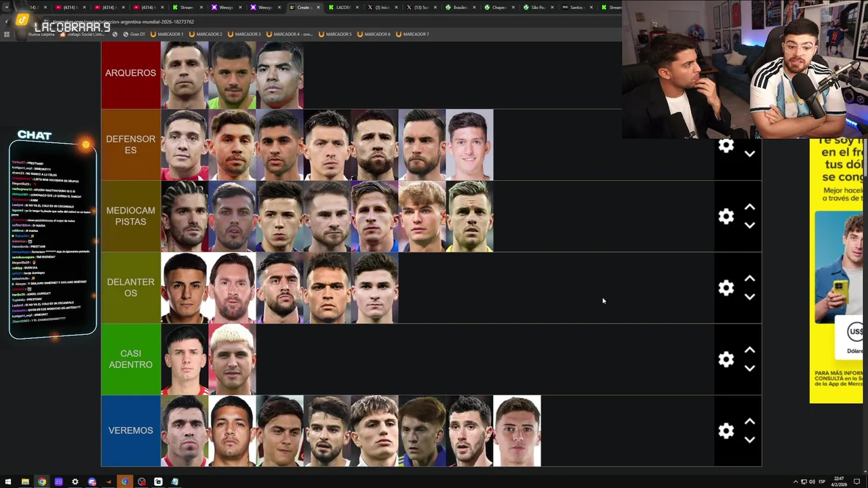Switch to the São Pa browser tab
Screen dimensions: 868x488
(538, 7)
